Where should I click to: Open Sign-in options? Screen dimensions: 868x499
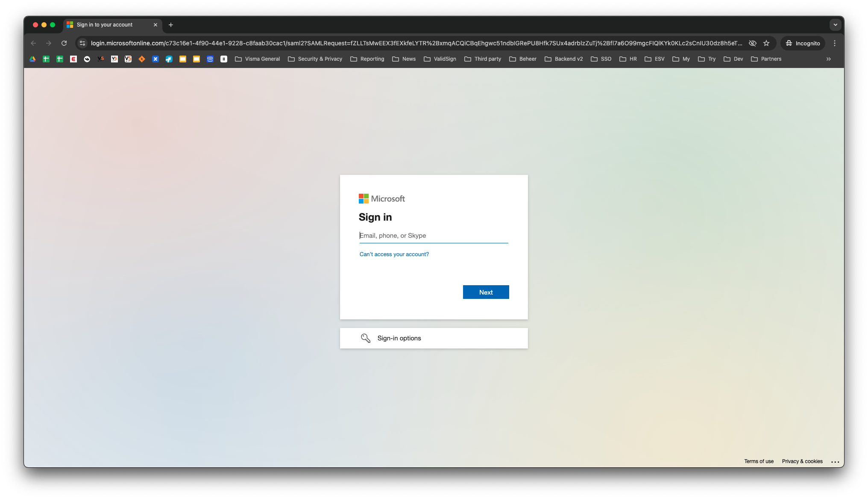coord(434,338)
